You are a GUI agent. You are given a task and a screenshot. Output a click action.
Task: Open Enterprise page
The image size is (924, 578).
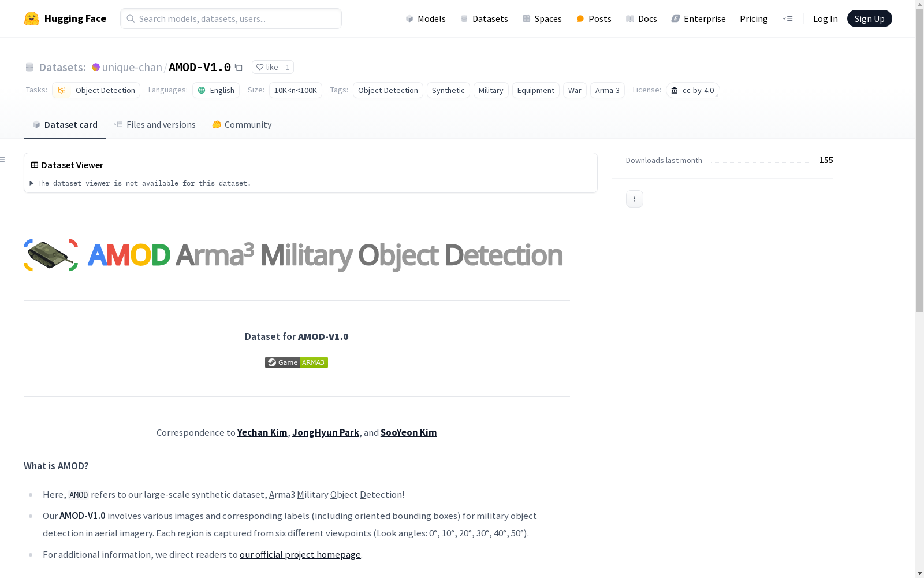698,18
